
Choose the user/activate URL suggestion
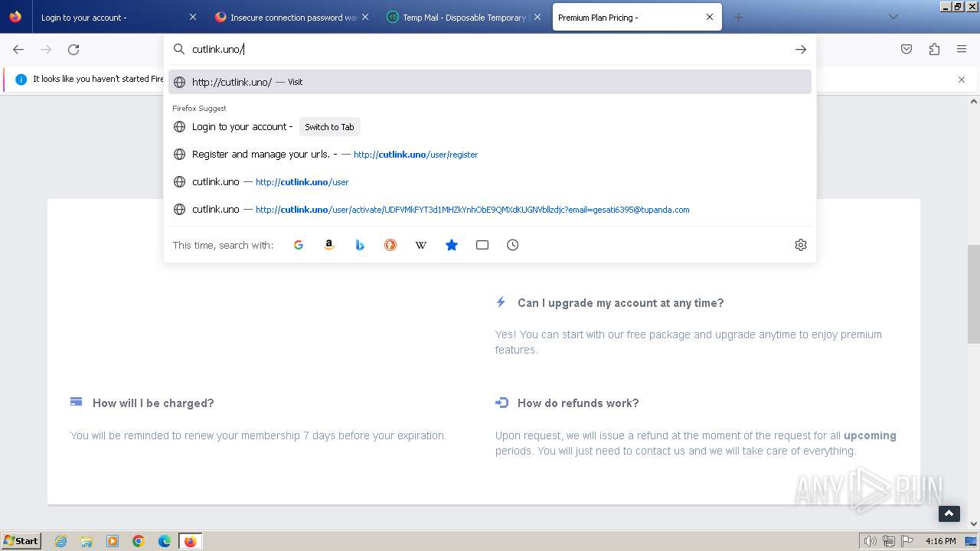click(490, 210)
